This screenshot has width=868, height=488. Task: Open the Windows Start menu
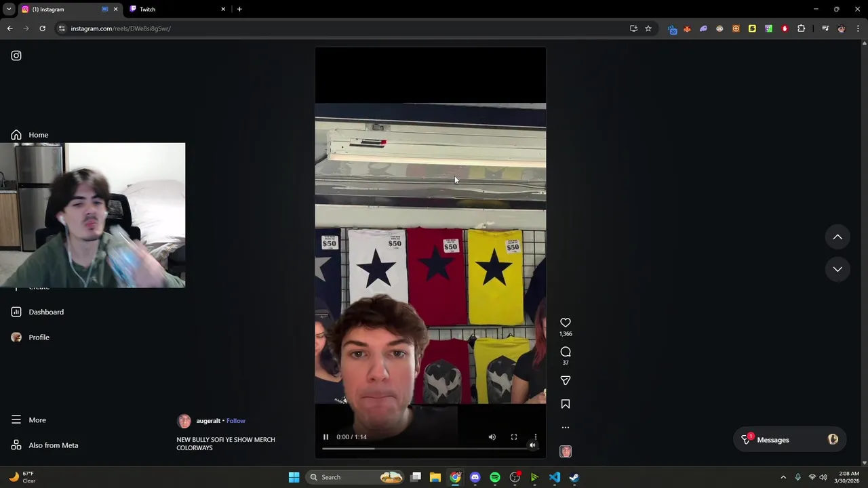tap(294, 477)
